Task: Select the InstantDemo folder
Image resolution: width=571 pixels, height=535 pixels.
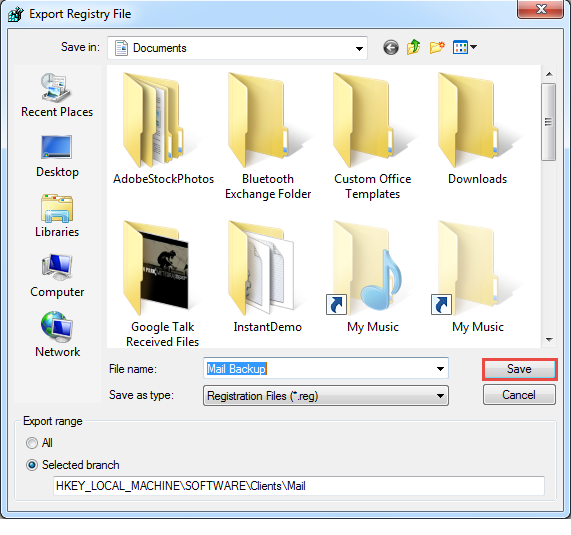Action: [x=268, y=277]
